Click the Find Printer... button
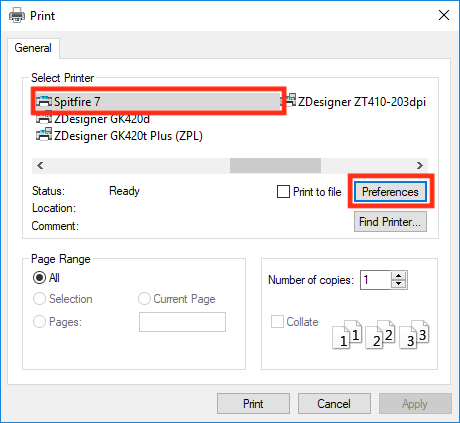Image resolution: width=460 pixels, height=423 pixels. coord(390,222)
